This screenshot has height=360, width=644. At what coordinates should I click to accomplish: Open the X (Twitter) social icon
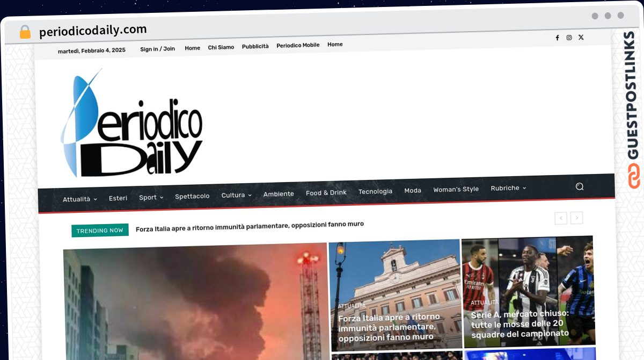click(x=581, y=37)
